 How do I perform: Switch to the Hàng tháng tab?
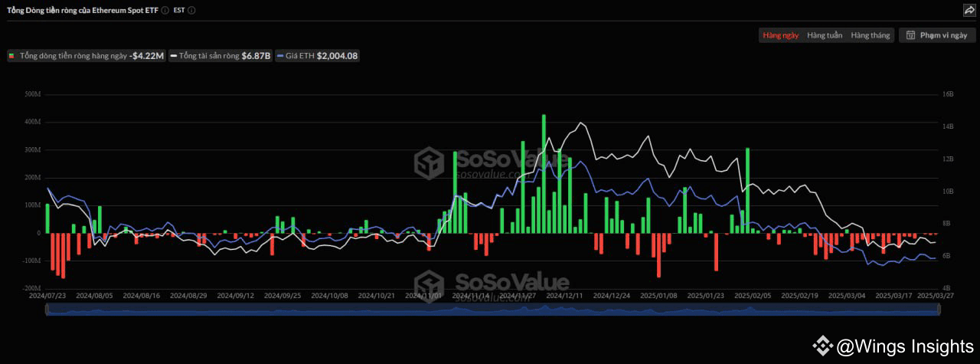point(871,35)
